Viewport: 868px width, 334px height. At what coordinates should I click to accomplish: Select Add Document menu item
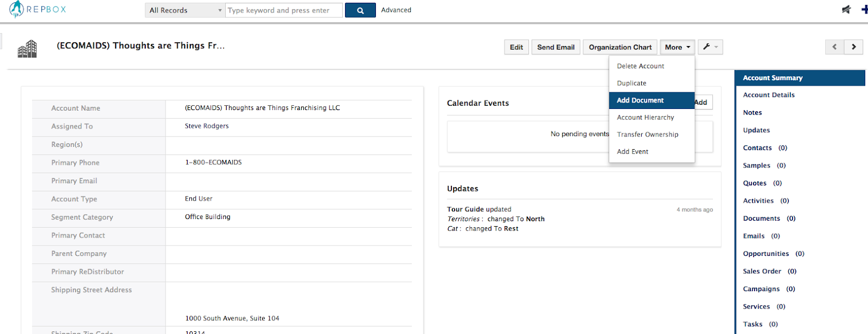coord(652,100)
